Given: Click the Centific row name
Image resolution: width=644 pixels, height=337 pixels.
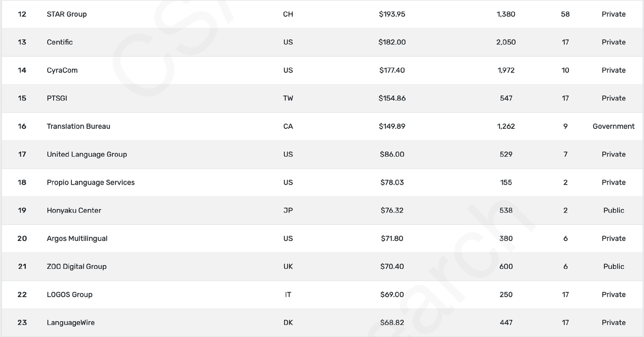Looking at the screenshot, I should click(x=60, y=42).
